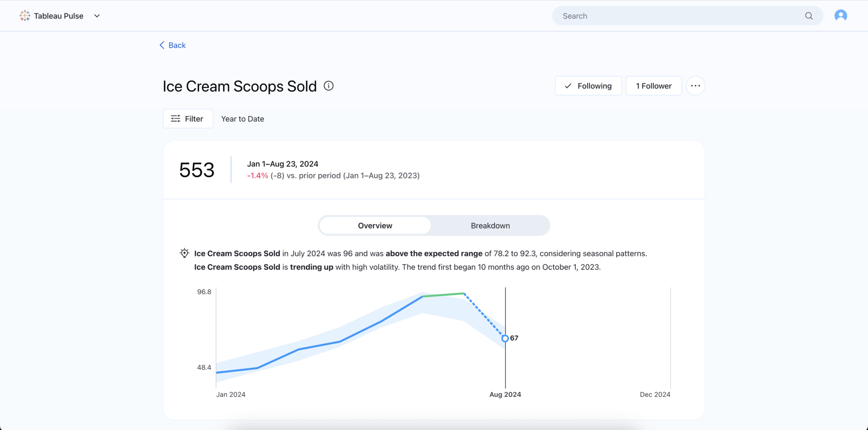Image resolution: width=868 pixels, height=430 pixels.
Task: Toggle off the Following subscription
Action: click(x=588, y=85)
